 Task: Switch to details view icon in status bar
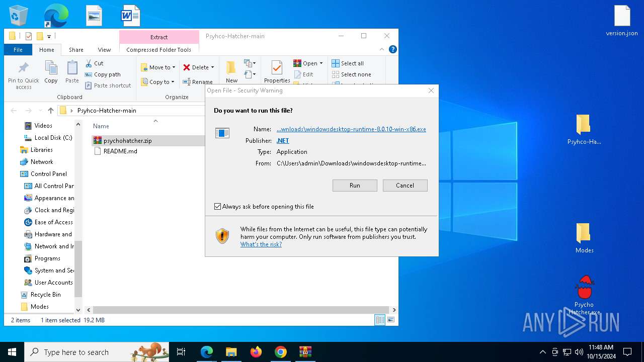pyautogui.click(x=380, y=320)
